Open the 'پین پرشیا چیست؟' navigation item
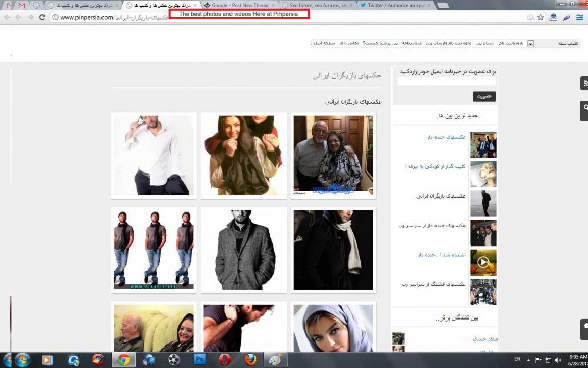This screenshot has height=368, width=588. [380, 43]
